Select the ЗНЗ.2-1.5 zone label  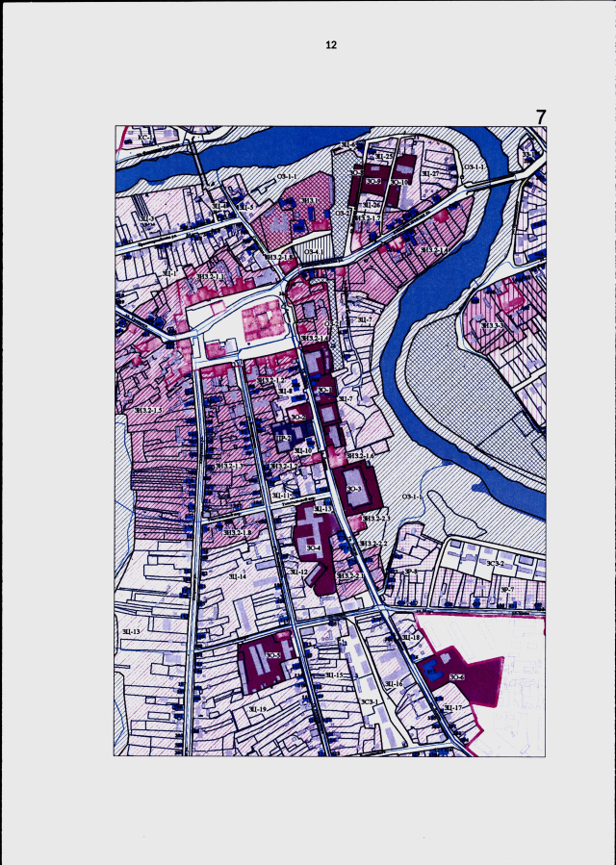coord(149,410)
